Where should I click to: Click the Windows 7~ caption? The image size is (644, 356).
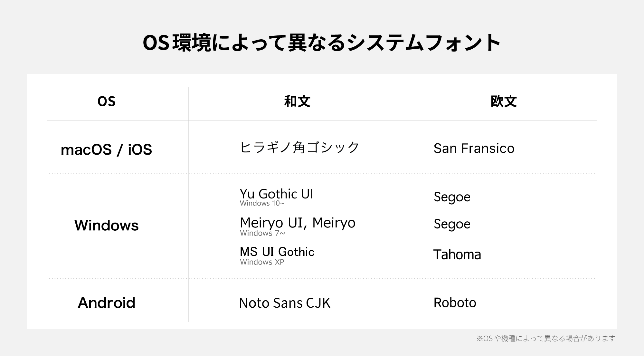click(262, 233)
